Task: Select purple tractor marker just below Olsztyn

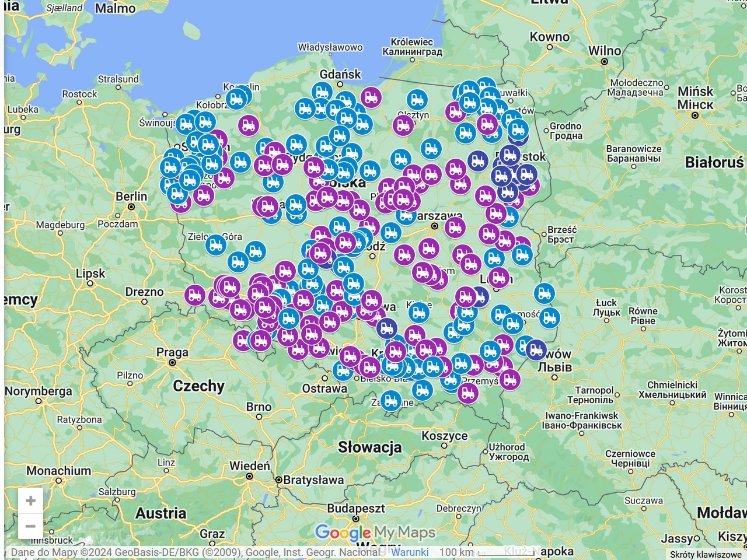Action: [x=403, y=125]
